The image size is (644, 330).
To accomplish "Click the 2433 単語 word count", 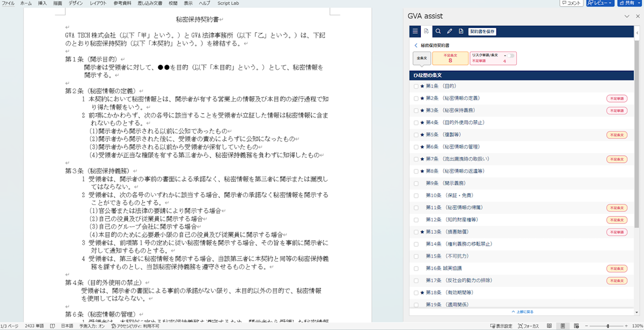I will click(34, 326).
